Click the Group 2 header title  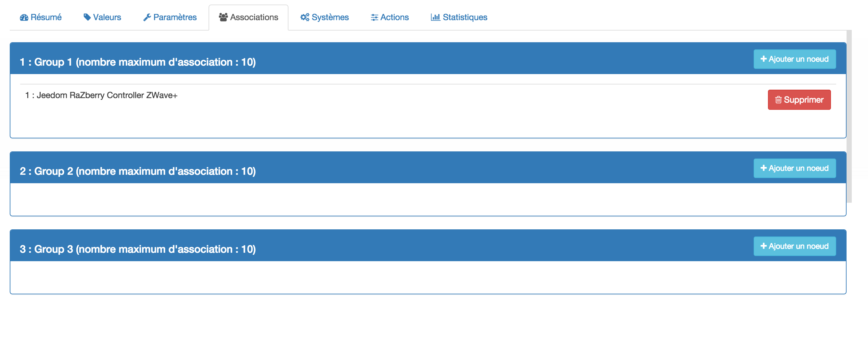pyautogui.click(x=138, y=171)
